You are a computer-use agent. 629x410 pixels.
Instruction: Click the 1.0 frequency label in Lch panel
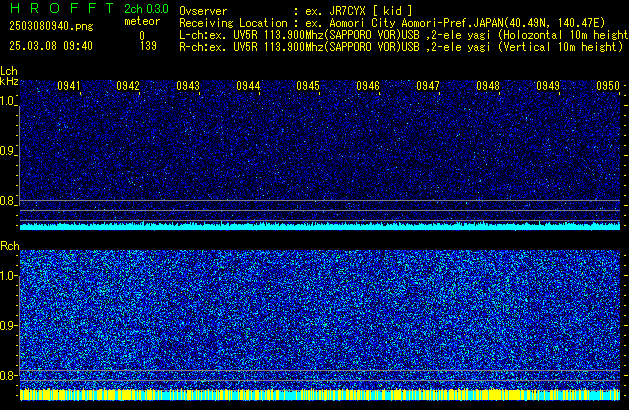pyautogui.click(x=8, y=101)
